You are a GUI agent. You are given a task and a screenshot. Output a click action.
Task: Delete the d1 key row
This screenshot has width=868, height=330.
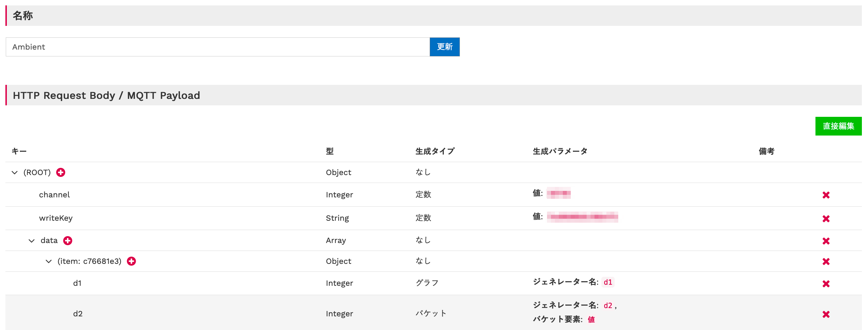tap(826, 284)
